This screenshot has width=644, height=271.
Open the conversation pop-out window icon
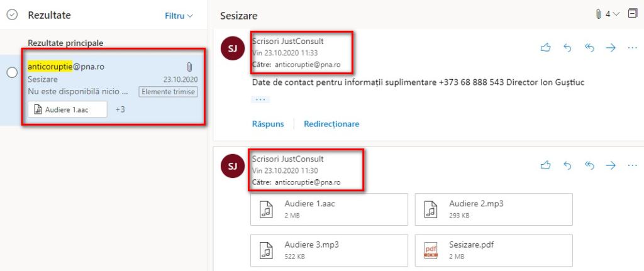pyautogui.click(x=632, y=14)
